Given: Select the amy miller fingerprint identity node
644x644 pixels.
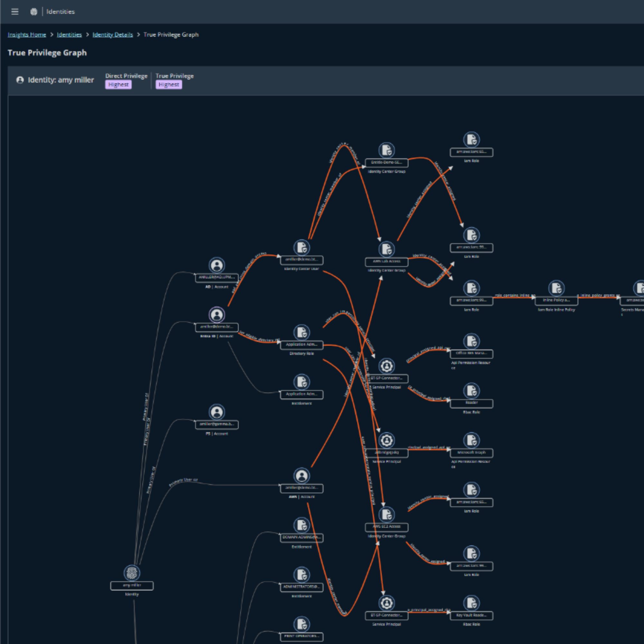Looking at the screenshot, I should pos(132,573).
